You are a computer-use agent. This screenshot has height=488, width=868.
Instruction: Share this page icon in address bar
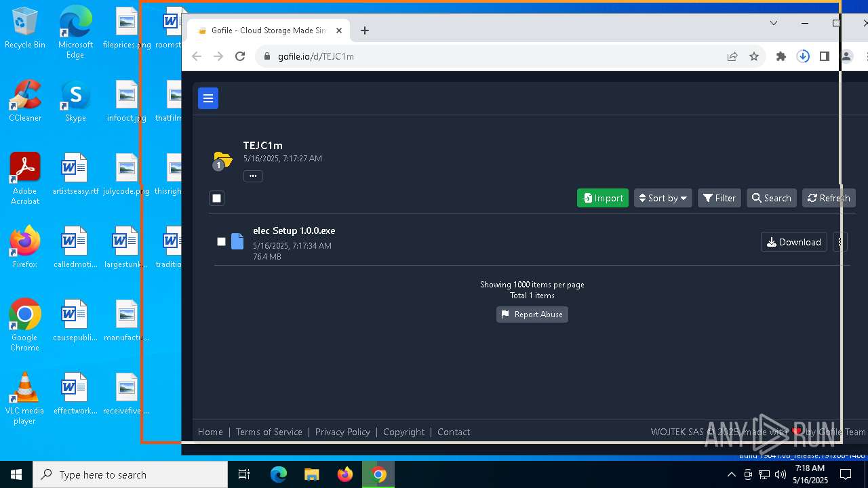732,57
